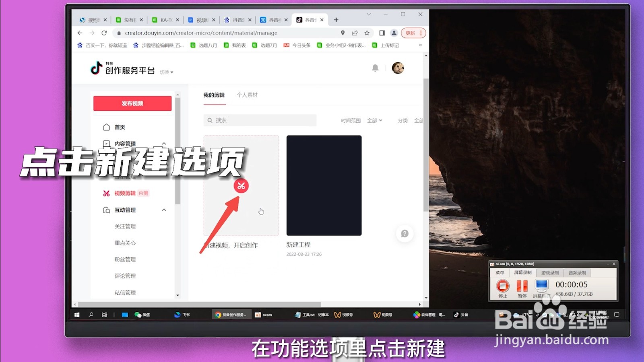The image size is (644, 362).
Task: Click the sidebar menu scrollbar
Action: point(178,151)
